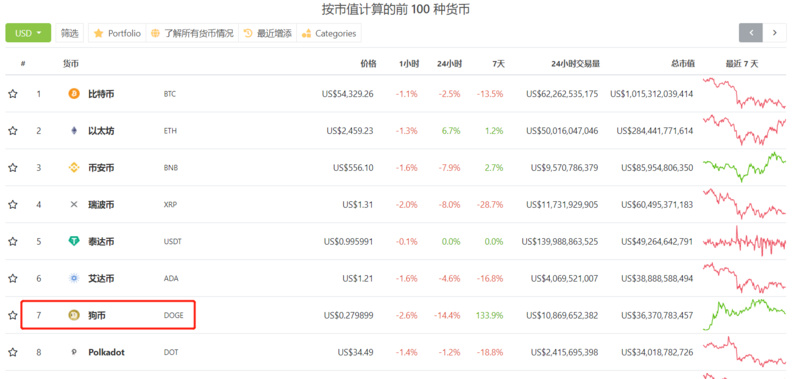Click the BTC ticker symbol
The height and width of the screenshot is (379, 800).
point(169,94)
